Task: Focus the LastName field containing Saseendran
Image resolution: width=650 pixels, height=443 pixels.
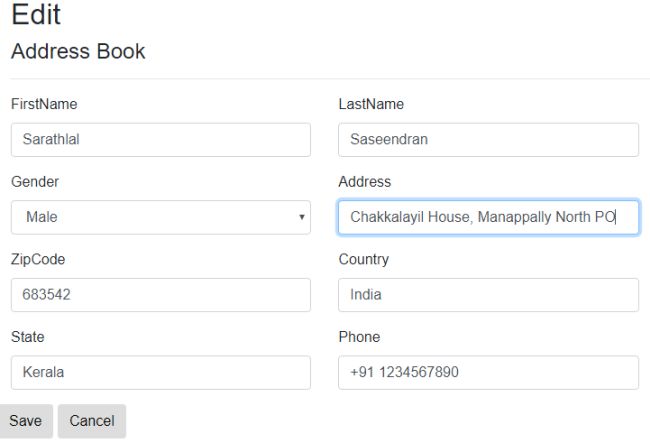Action: pos(488,140)
